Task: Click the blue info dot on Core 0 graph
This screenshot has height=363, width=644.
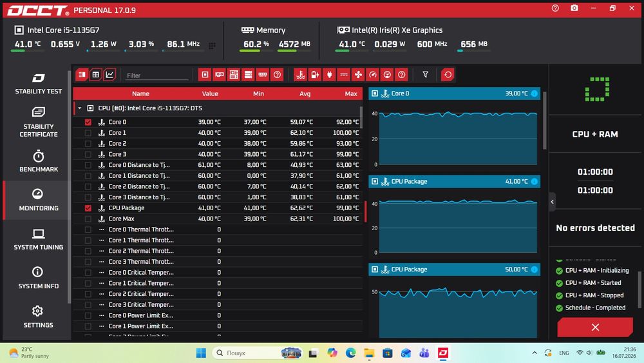Action: [535, 93]
